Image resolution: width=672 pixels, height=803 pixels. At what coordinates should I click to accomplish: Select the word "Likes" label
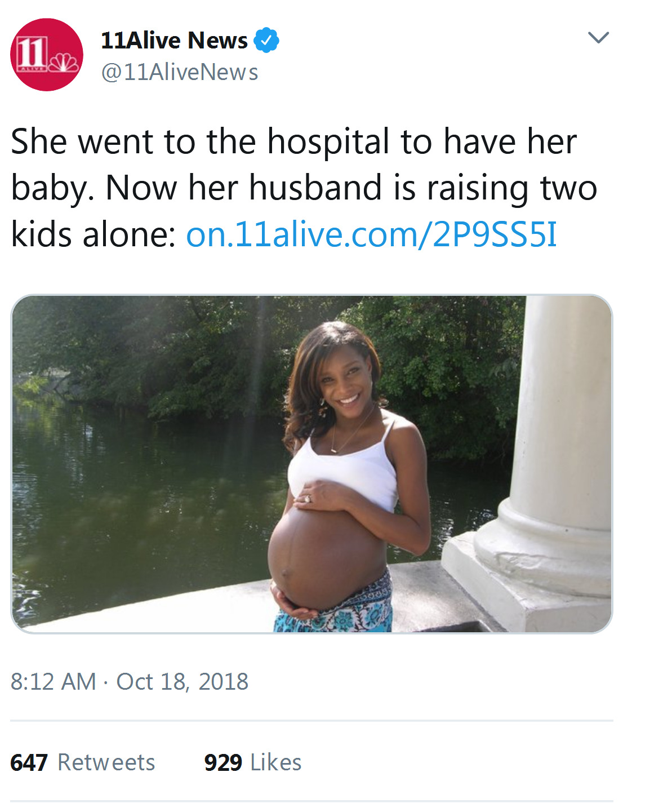click(x=276, y=762)
